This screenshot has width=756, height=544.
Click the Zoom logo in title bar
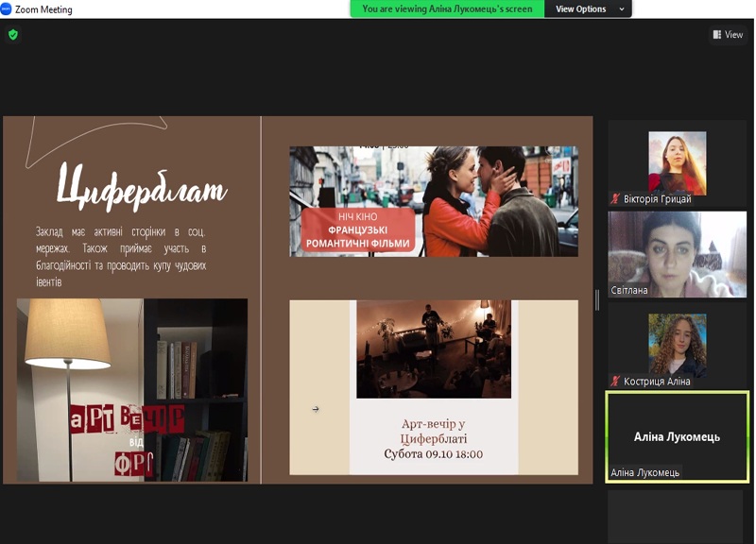point(7,9)
